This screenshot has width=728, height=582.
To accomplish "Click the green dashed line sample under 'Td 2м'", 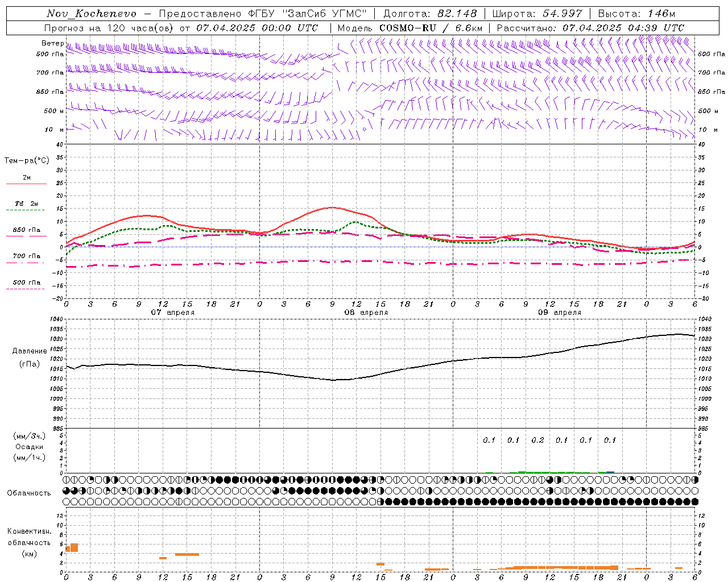I will coord(25,210).
